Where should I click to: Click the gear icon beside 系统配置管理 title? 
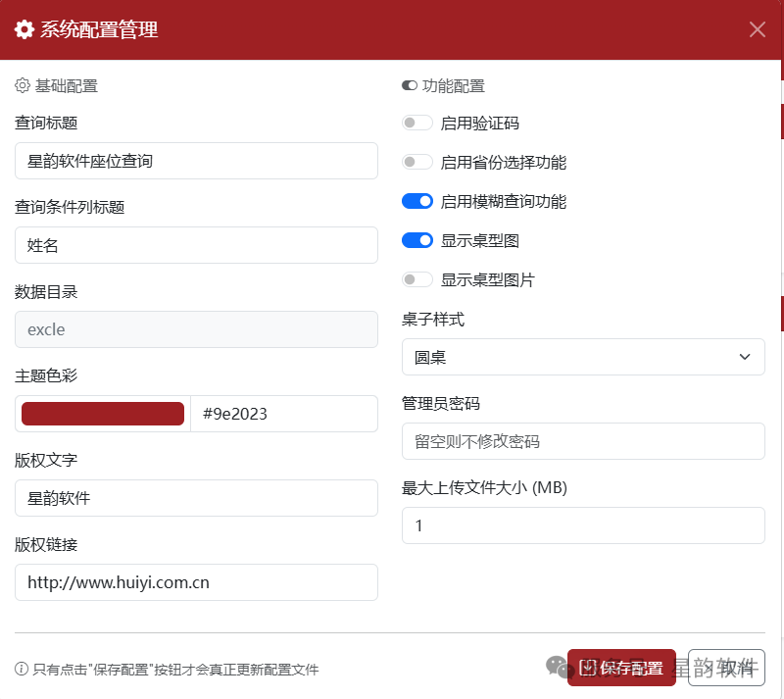[x=24, y=29]
